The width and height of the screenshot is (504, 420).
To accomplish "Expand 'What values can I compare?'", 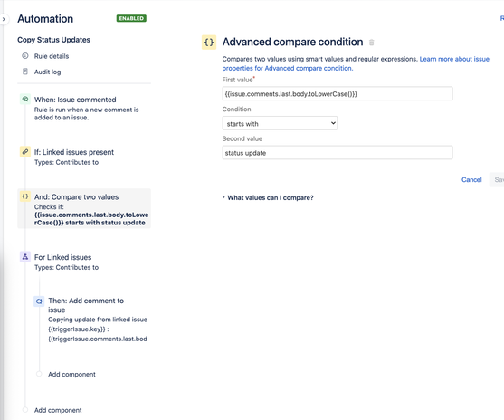I will [268, 197].
